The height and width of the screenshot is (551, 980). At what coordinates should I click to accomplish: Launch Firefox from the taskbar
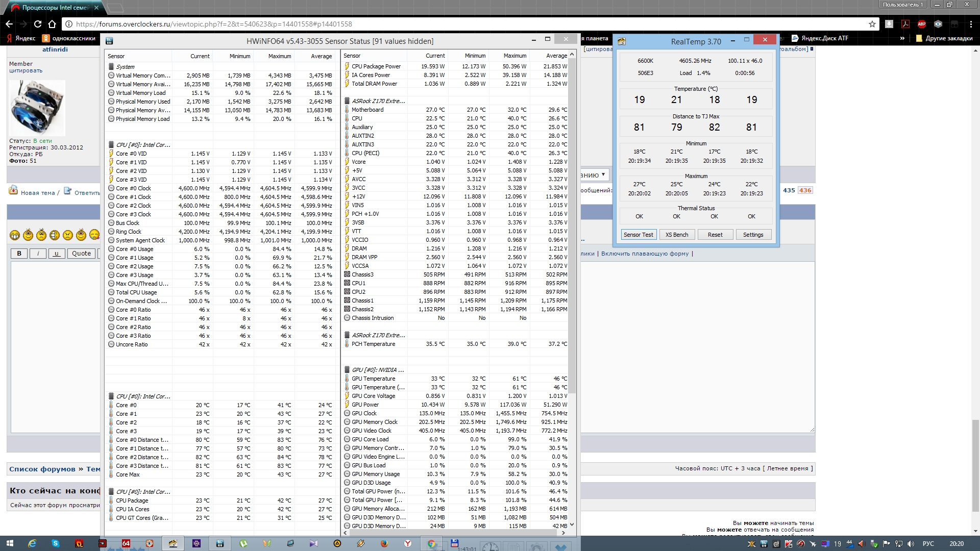384,544
